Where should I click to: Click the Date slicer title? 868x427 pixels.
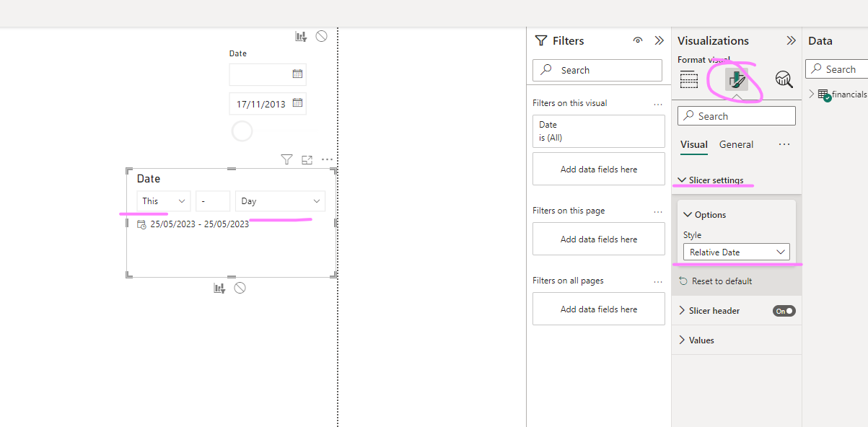[149, 179]
